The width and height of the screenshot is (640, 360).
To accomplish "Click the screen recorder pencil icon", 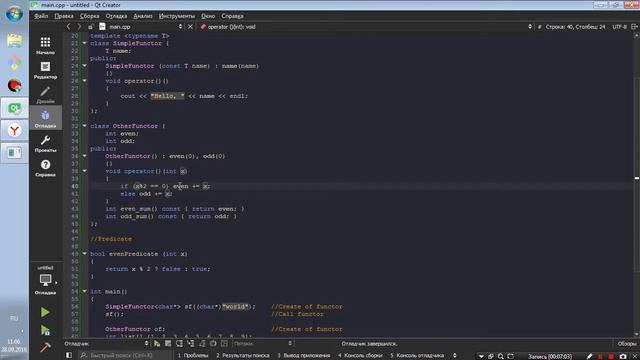I will coord(589,356).
